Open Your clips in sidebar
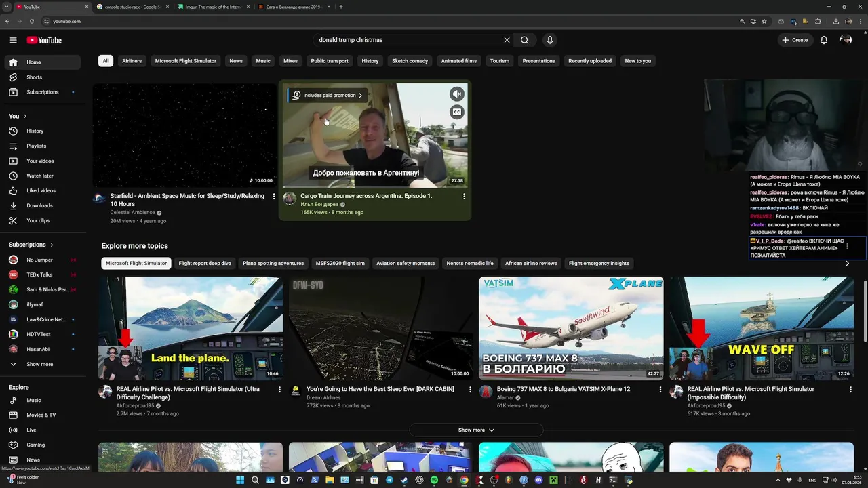Image resolution: width=868 pixels, height=488 pixels. click(42, 221)
